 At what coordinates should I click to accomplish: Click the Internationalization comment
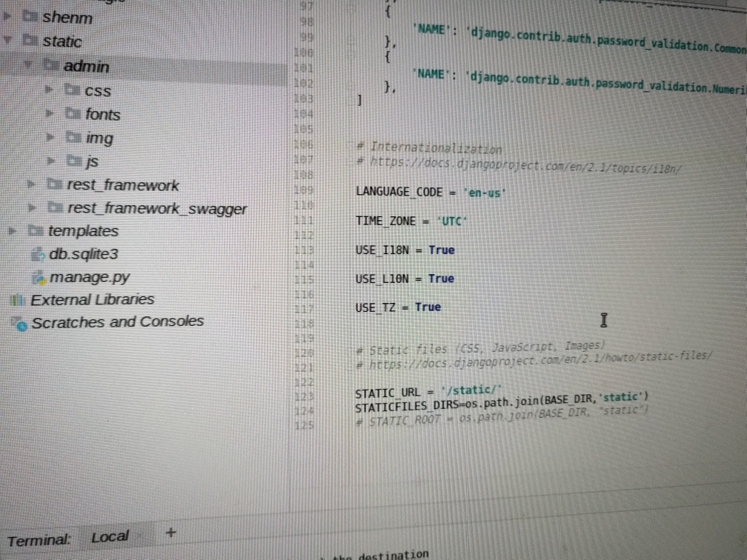pyautogui.click(x=429, y=148)
